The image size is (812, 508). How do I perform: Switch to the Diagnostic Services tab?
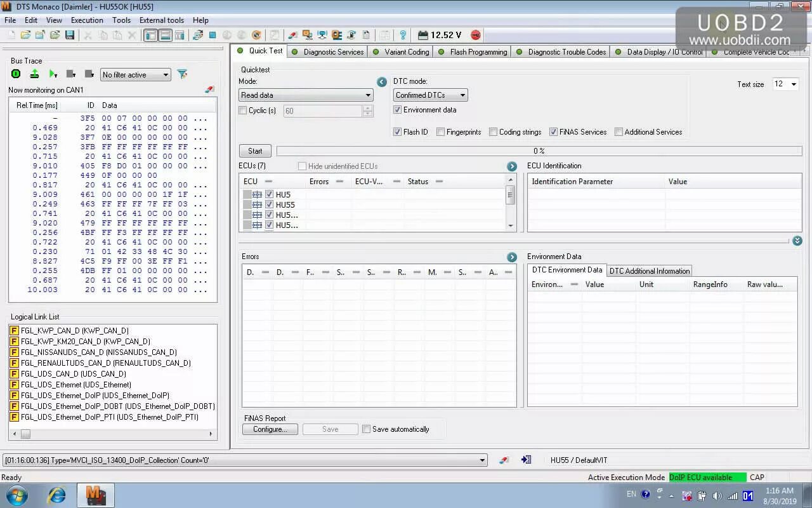pyautogui.click(x=327, y=52)
